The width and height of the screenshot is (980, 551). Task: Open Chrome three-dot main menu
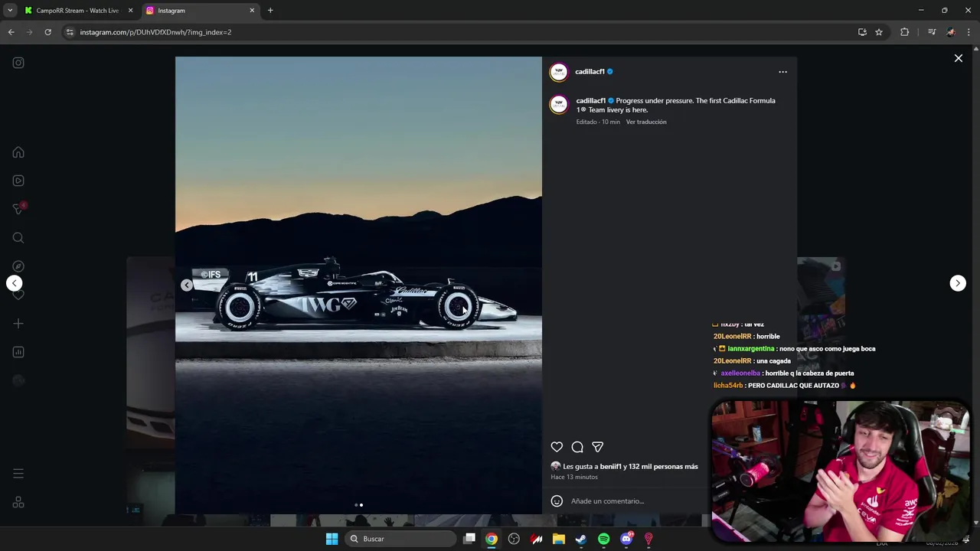coord(969,32)
